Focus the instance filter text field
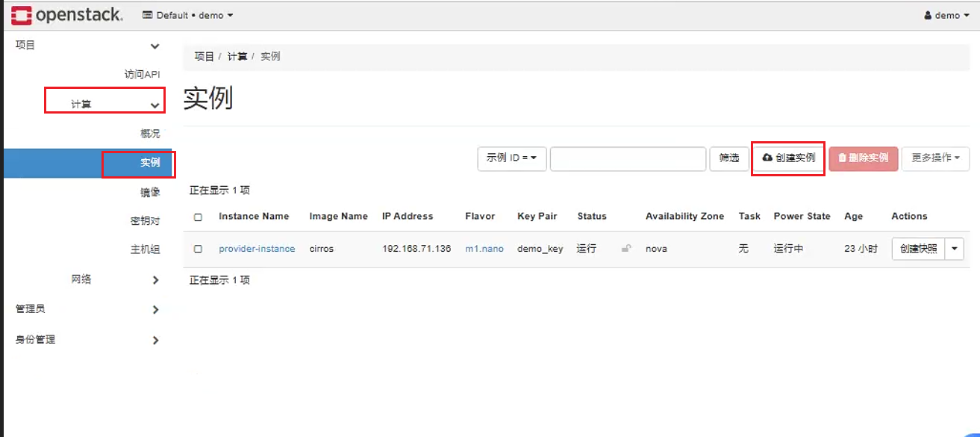This screenshot has height=437, width=980. [x=628, y=158]
